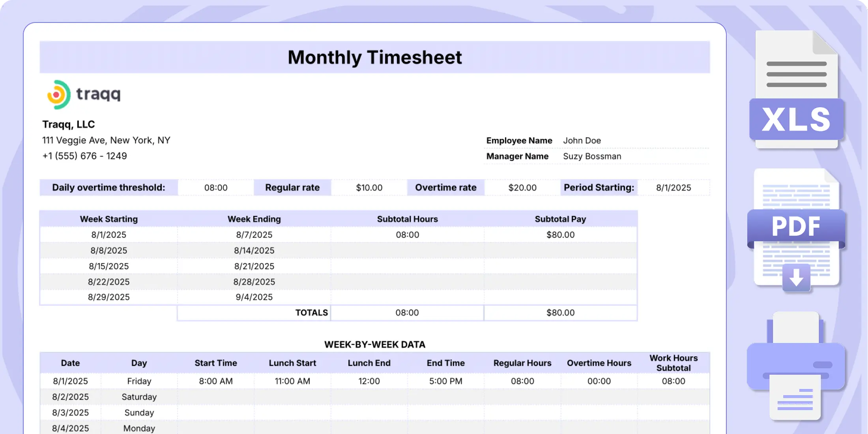The image size is (868, 434).
Task: Select end time 5:00 PM cell
Action: tap(445, 381)
